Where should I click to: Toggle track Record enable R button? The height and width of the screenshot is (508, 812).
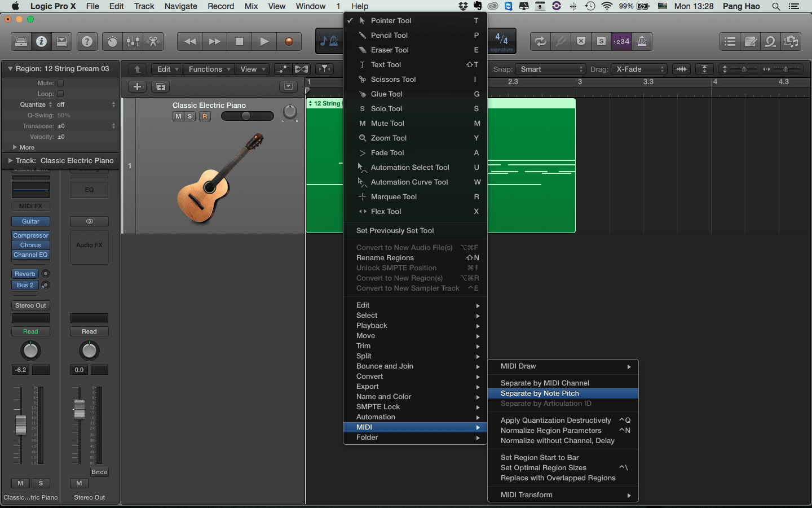(205, 116)
